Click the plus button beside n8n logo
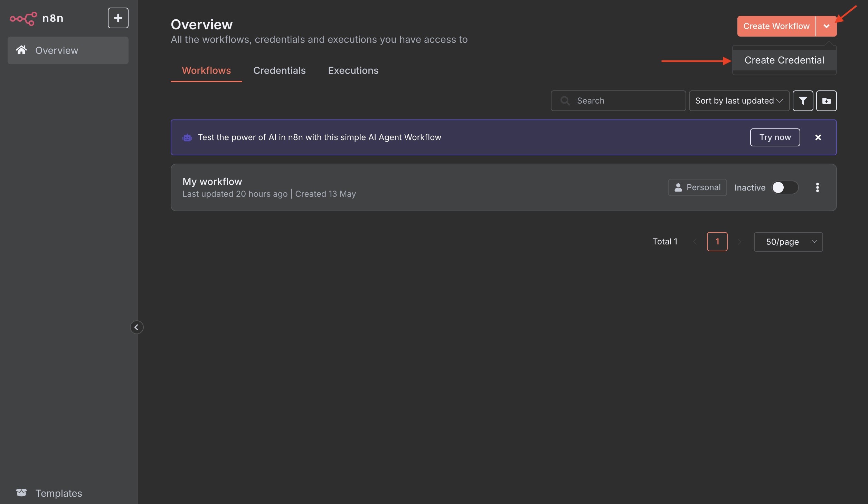Screen dimensions: 868x504 (118, 18)
